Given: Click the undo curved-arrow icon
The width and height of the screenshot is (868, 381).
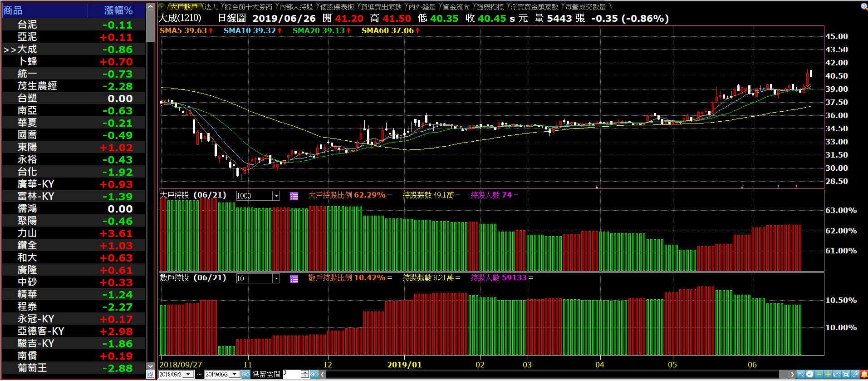Looking at the screenshot, I should 837,374.
